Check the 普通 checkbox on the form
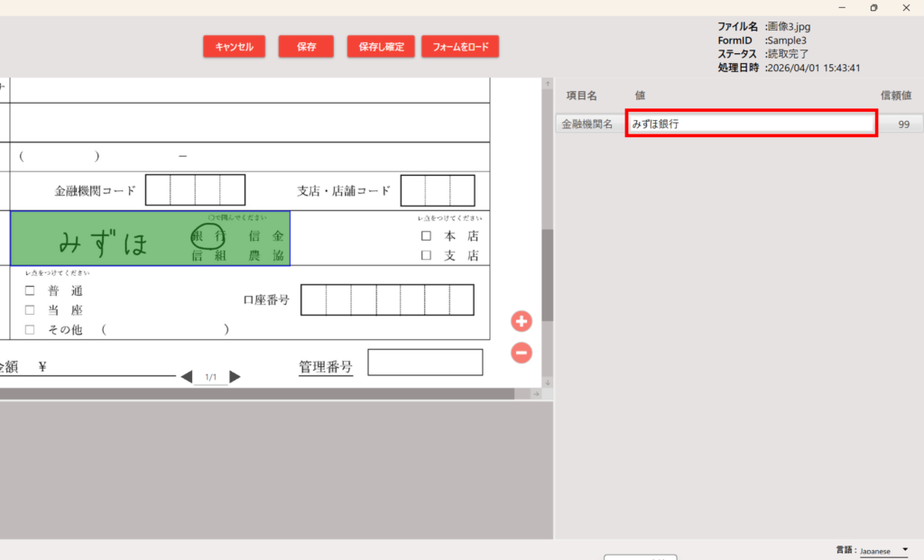 30,291
